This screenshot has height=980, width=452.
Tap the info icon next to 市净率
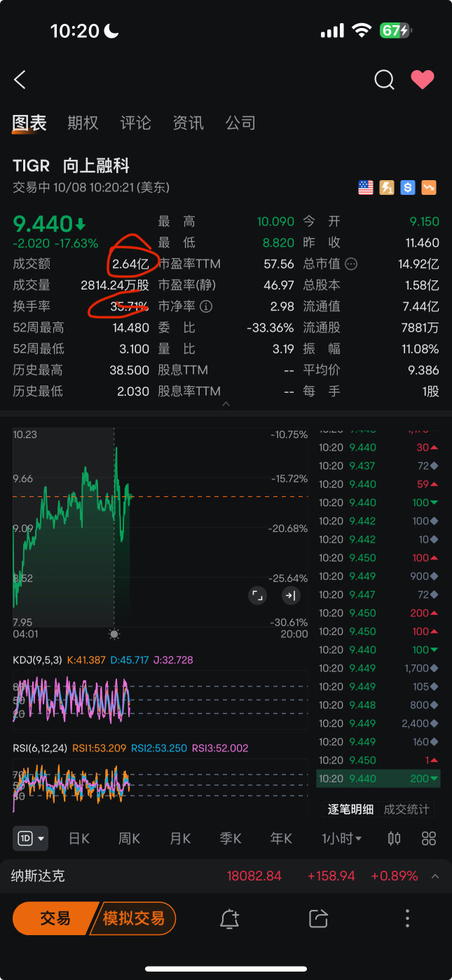click(205, 306)
